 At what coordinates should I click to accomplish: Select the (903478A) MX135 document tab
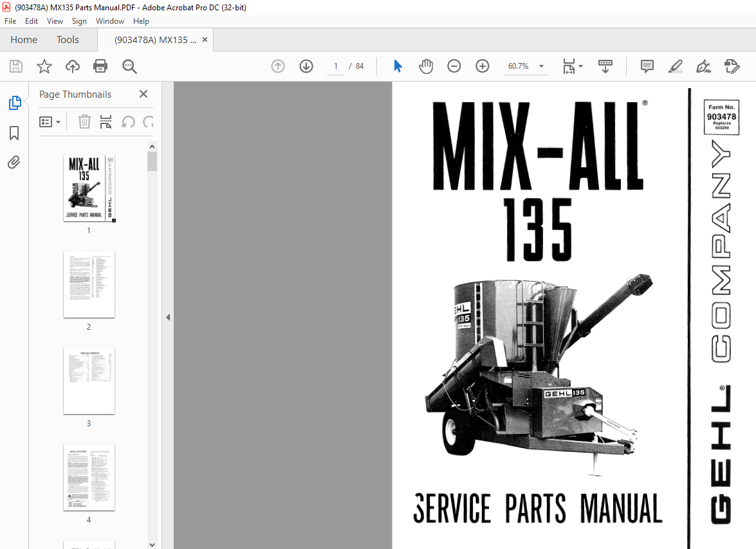click(155, 40)
